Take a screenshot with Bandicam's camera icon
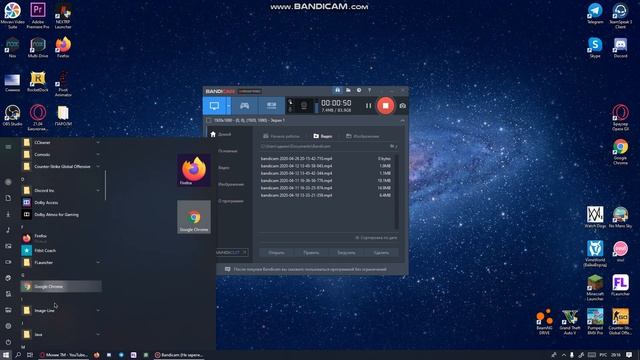The image size is (640, 360). tap(402, 106)
